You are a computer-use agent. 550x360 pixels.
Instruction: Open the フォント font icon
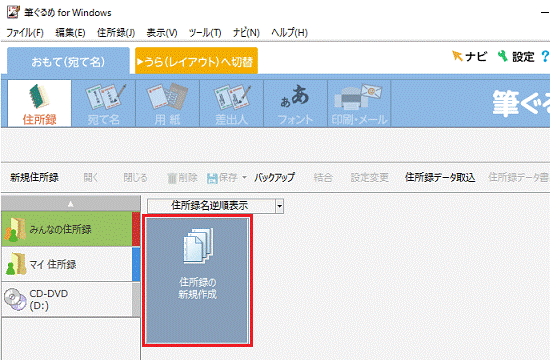coord(295,103)
